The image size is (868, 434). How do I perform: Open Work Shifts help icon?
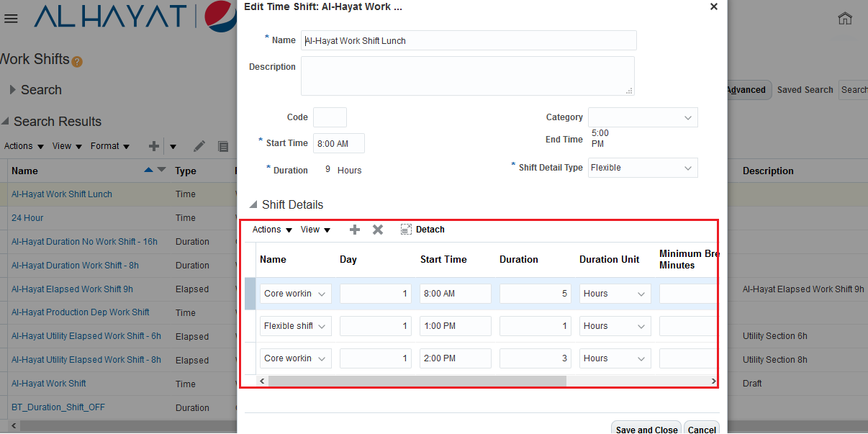[77, 61]
